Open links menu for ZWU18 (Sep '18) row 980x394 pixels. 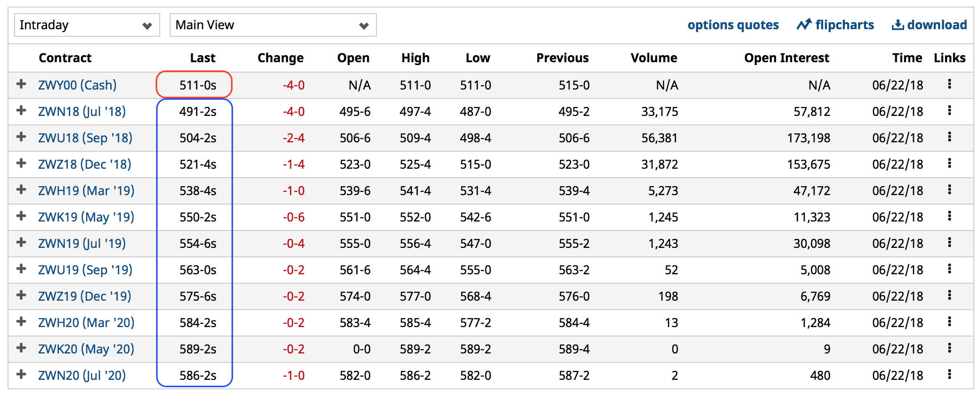(949, 137)
